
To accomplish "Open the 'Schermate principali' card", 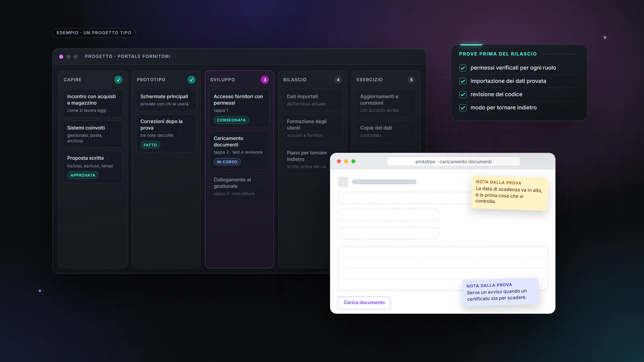I will click(166, 100).
